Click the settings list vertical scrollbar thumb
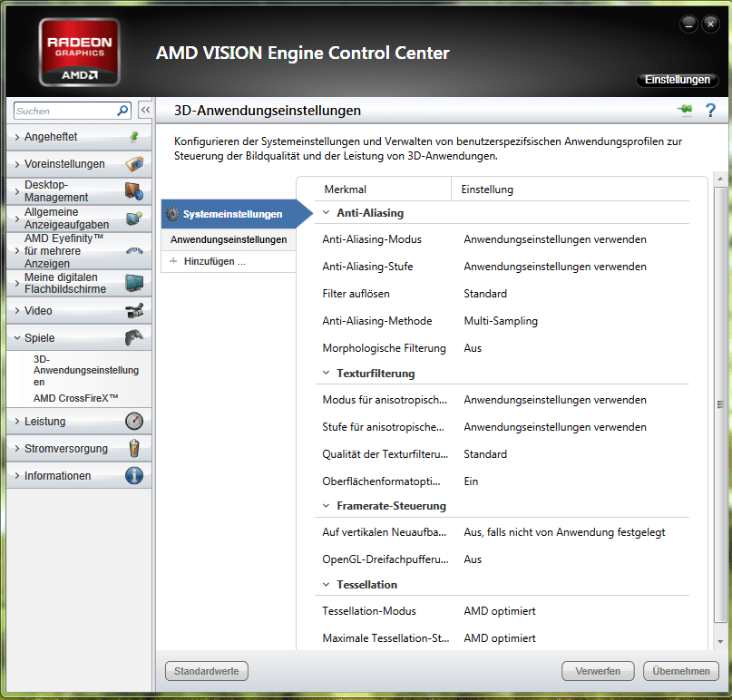The image size is (732, 700). 720,404
